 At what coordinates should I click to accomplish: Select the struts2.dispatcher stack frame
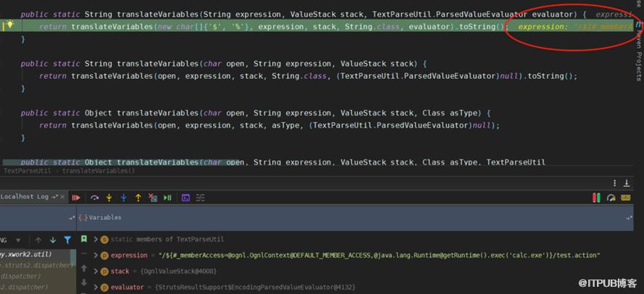38,266
